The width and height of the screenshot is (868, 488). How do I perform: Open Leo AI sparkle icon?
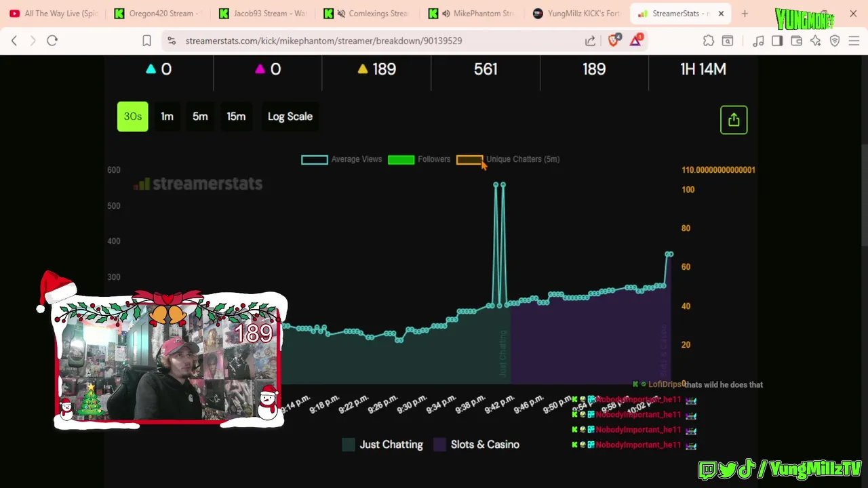pyautogui.click(x=816, y=41)
